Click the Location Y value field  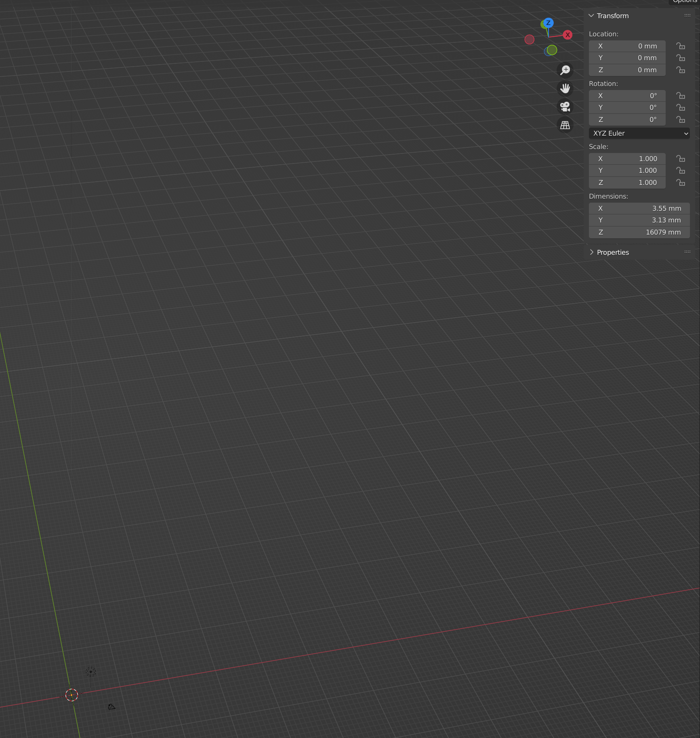(627, 58)
